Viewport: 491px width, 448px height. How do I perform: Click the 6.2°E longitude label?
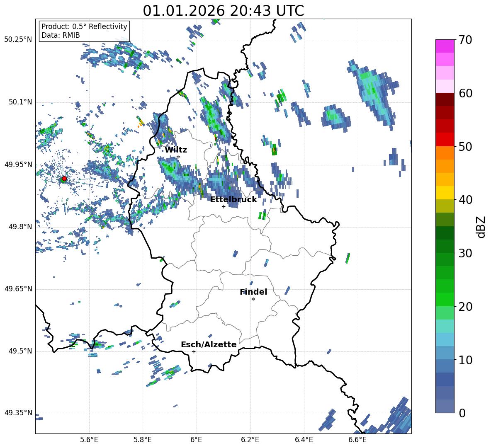[250, 440]
